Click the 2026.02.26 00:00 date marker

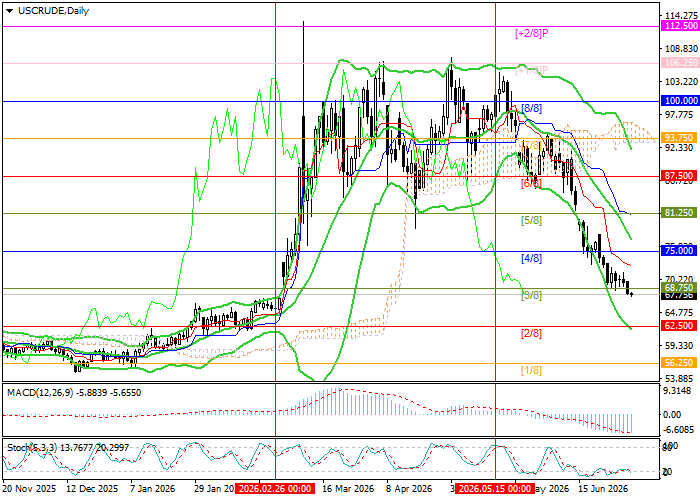[x=275, y=488]
